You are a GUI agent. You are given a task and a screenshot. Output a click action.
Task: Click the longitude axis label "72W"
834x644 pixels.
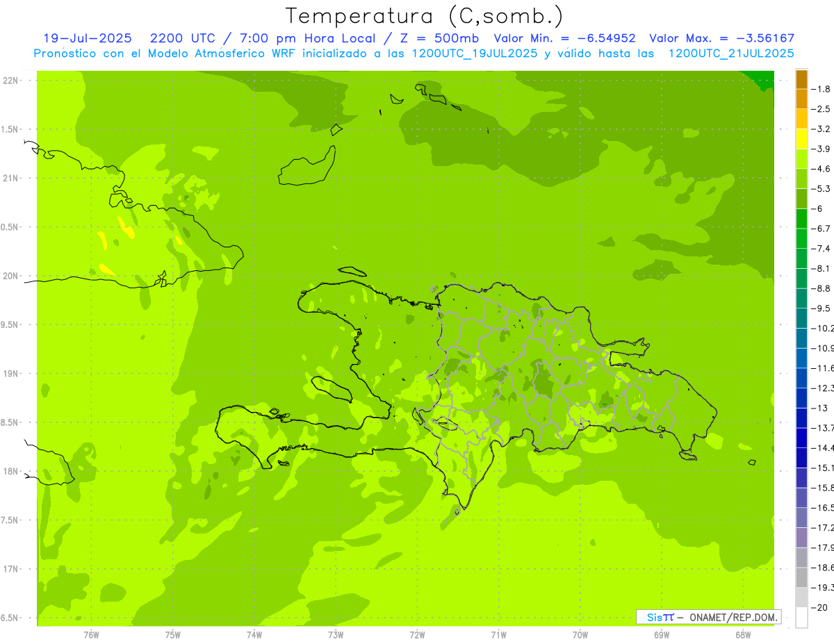click(417, 635)
